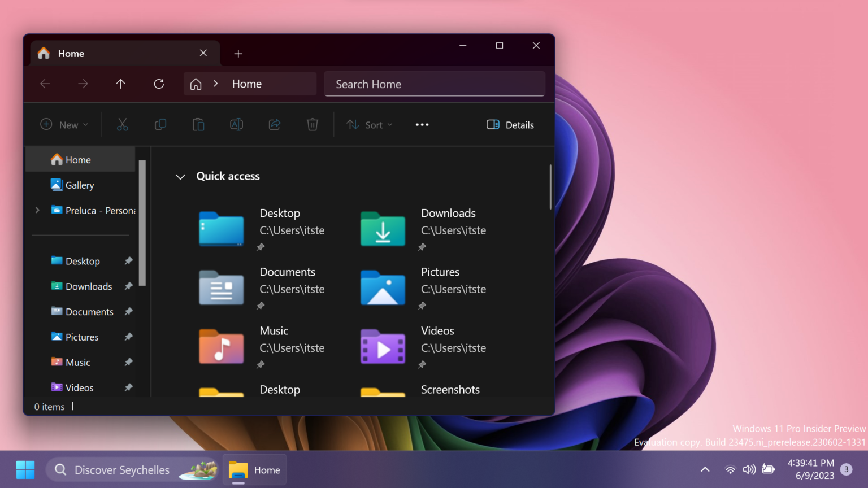Go up one folder level
The height and width of the screenshot is (488, 868).
tap(120, 84)
